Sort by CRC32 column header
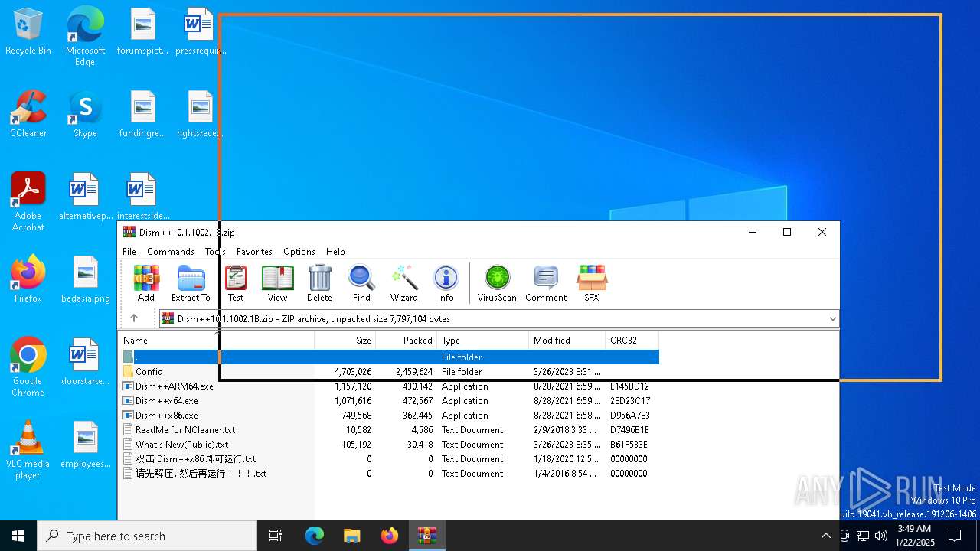980x551 pixels. (x=632, y=341)
